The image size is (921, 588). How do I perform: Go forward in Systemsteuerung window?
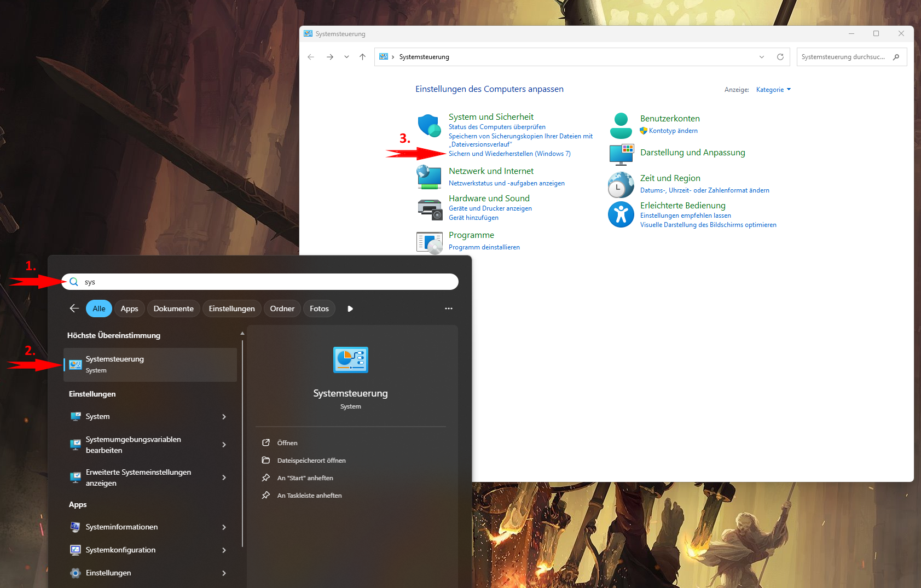[329, 57]
